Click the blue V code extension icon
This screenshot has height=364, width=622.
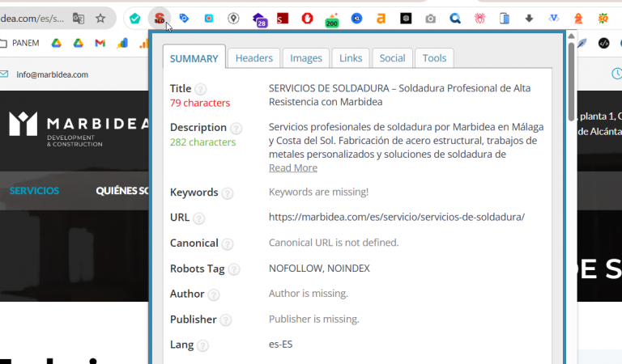(554, 19)
